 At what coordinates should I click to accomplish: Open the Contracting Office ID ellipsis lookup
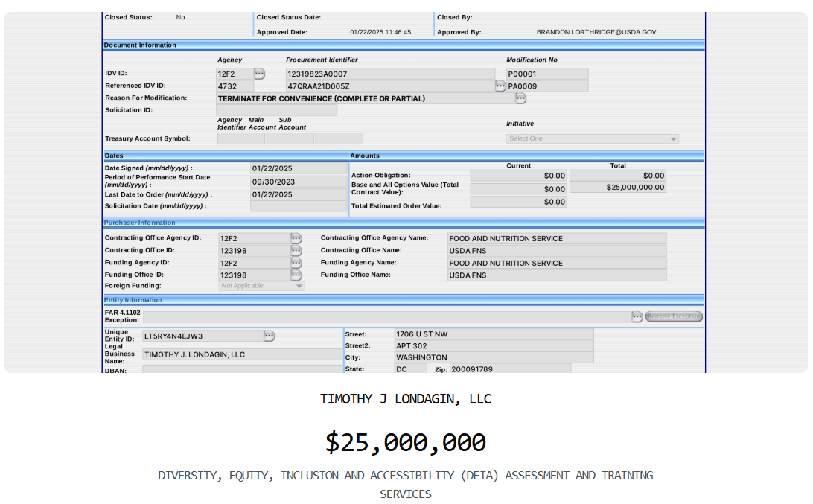click(297, 251)
